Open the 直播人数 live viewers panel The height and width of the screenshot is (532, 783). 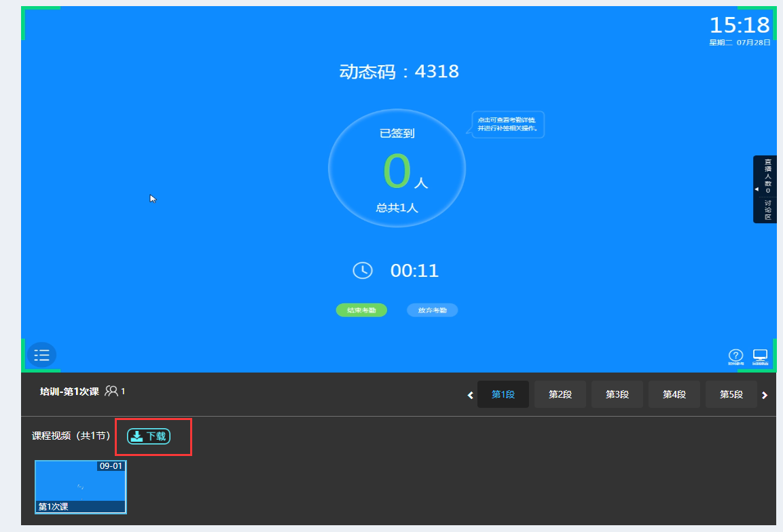coord(768,176)
